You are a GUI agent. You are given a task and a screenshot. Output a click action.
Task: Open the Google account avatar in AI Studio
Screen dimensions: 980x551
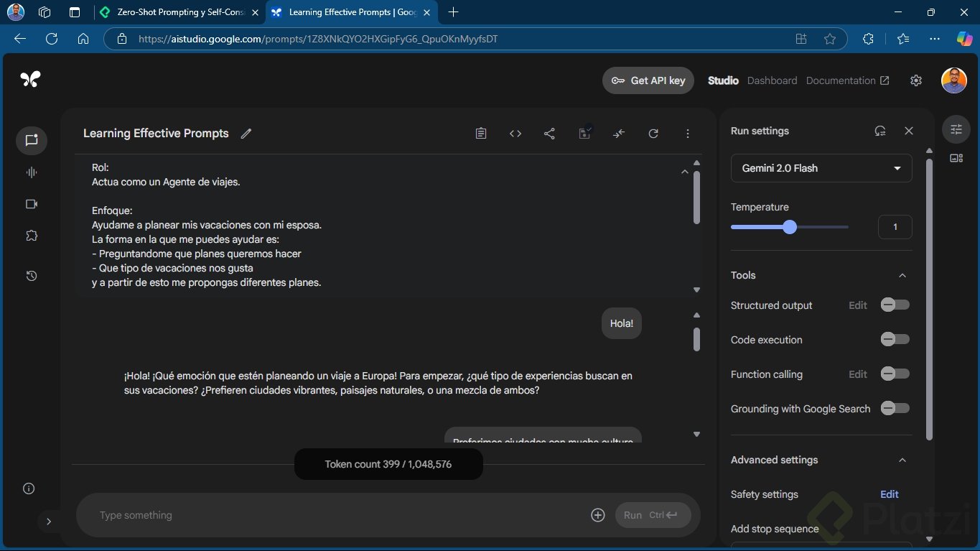coord(954,80)
